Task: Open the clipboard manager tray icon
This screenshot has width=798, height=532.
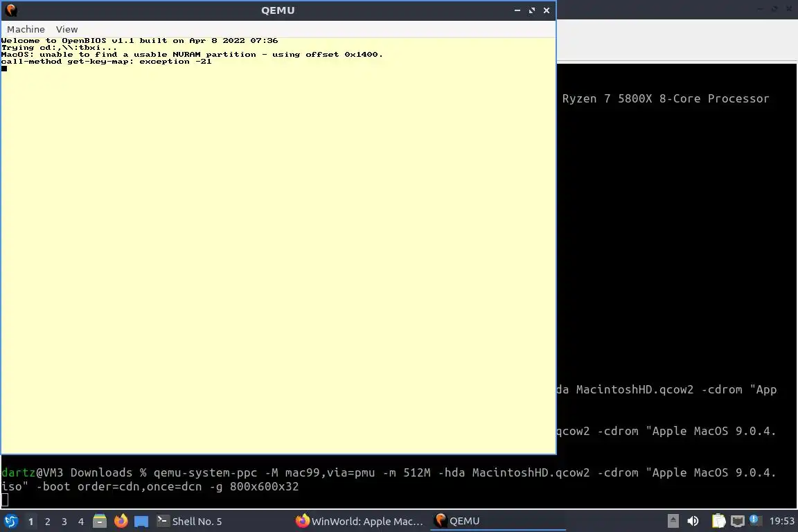Action: pyautogui.click(x=718, y=522)
